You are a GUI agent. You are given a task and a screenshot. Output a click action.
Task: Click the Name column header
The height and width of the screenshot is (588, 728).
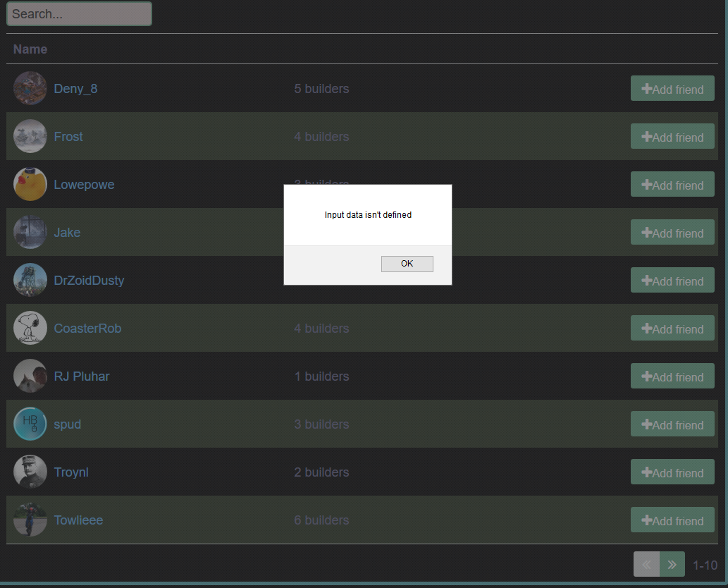tap(30, 49)
